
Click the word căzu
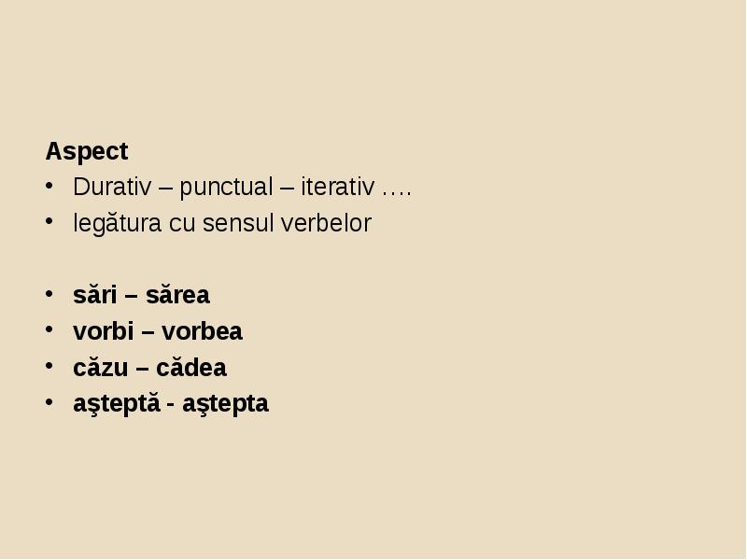click(101, 368)
